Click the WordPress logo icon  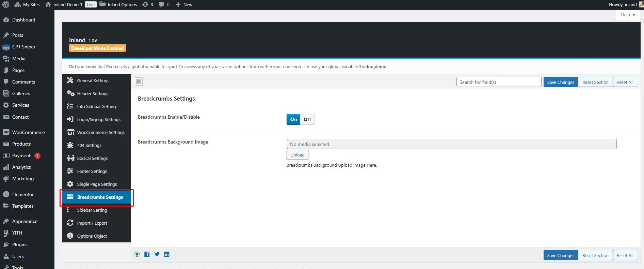(x=6, y=4)
